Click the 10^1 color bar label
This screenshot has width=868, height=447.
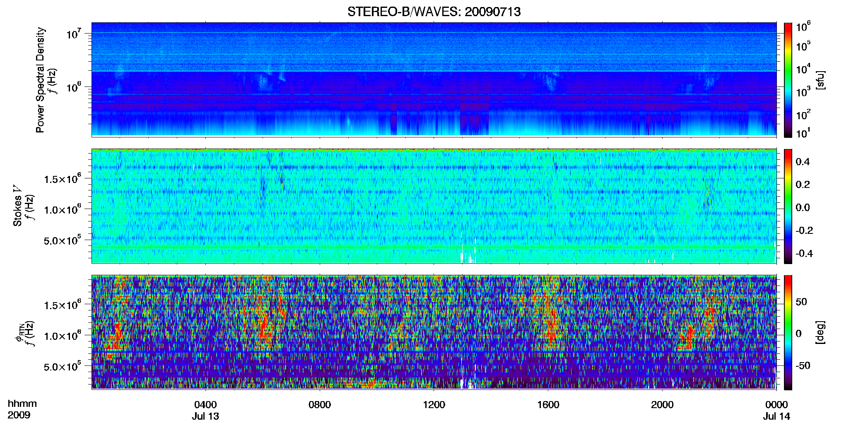coord(803,133)
